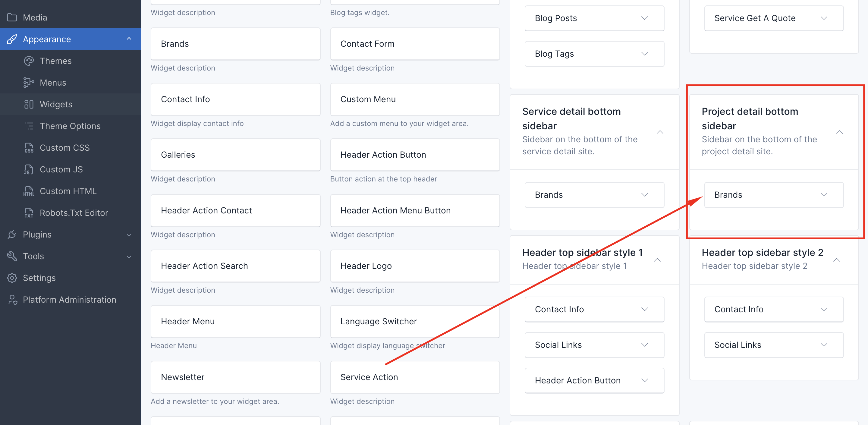The image size is (868, 425).
Task: Select the Brands available widget
Action: point(235,44)
